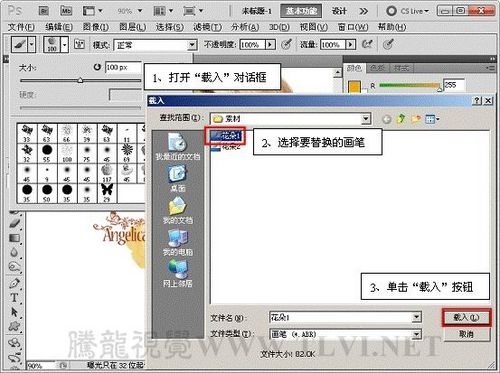This screenshot has width=500, height=373.
Task: Select the Eraser tool
Action: [14, 224]
